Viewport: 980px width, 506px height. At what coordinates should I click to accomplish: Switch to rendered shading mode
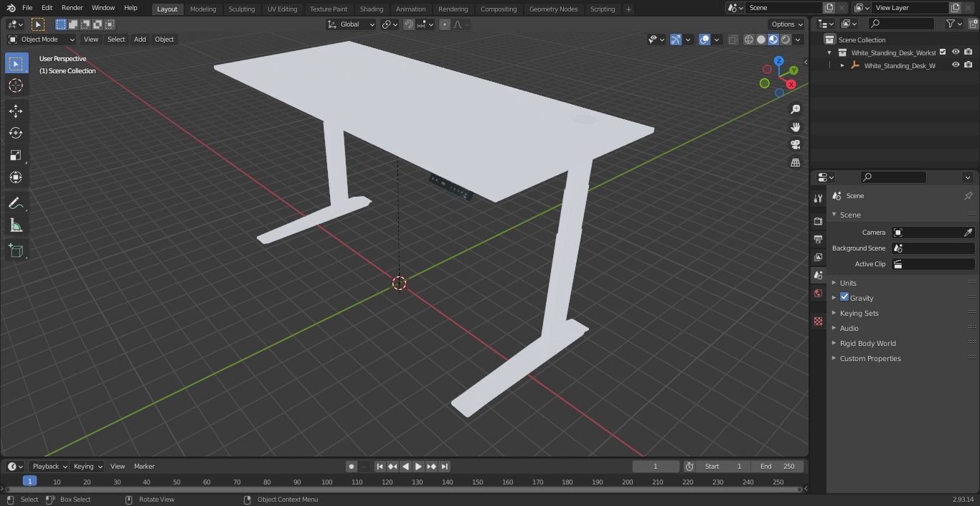786,39
